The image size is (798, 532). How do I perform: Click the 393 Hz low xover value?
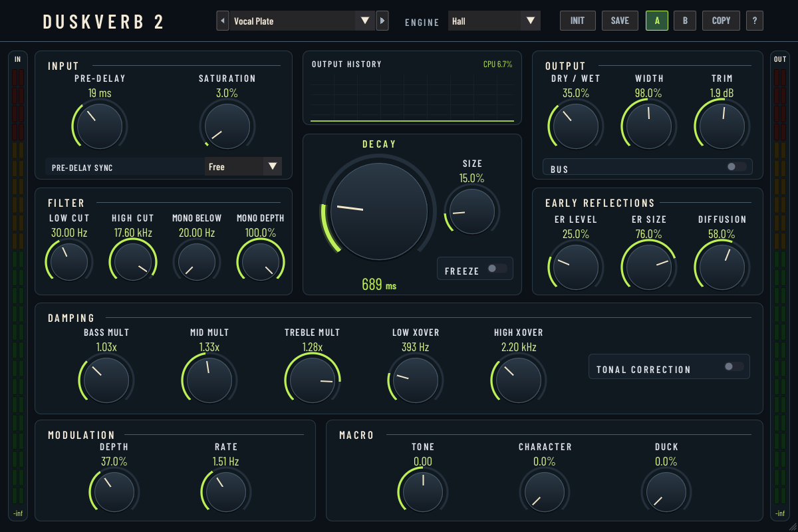pyautogui.click(x=416, y=347)
